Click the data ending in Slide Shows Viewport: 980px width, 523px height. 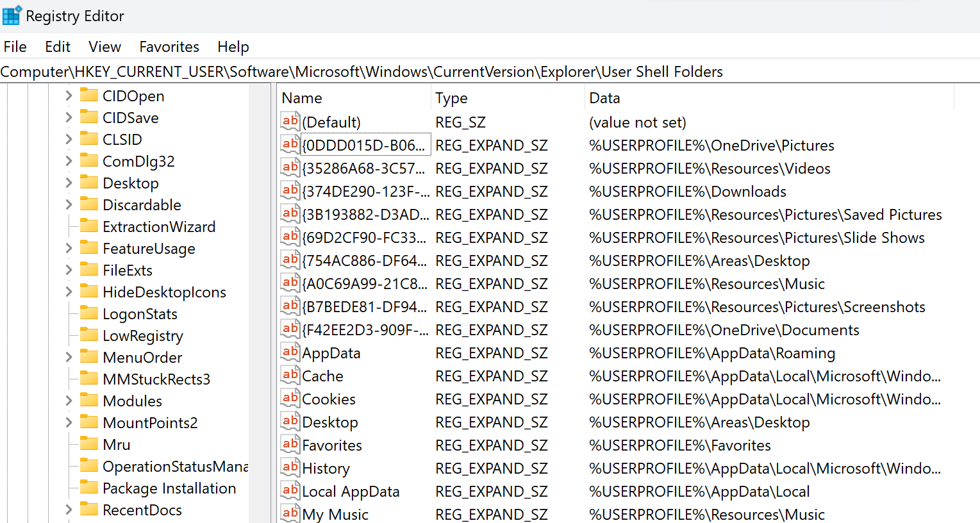coord(757,238)
